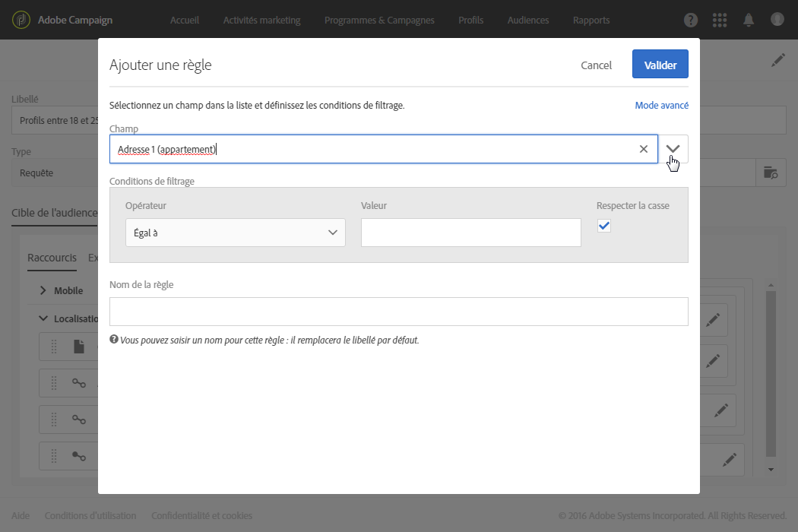Image resolution: width=798 pixels, height=532 pixels.
Task: Click the Nom de la règle field
Action: (398, 312)
